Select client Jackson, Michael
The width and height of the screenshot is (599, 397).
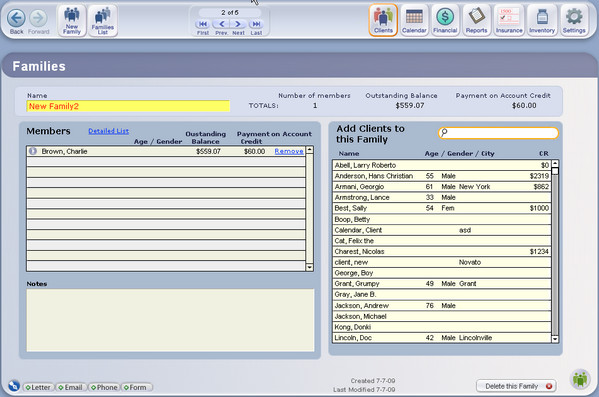coord(442,316)
